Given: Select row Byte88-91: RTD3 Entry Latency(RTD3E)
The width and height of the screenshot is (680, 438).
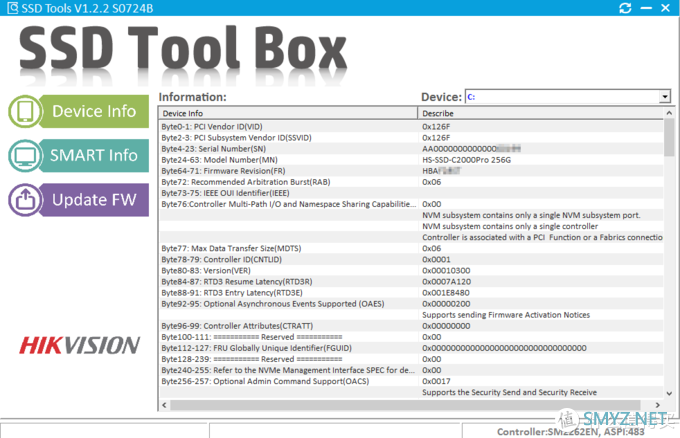Looking at the screenshot, I should click(411, 293).
